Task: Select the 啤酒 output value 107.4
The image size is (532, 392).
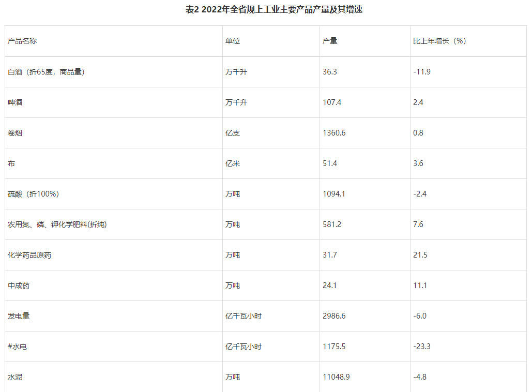Action: pyautogui.click(x=332, y=102)
